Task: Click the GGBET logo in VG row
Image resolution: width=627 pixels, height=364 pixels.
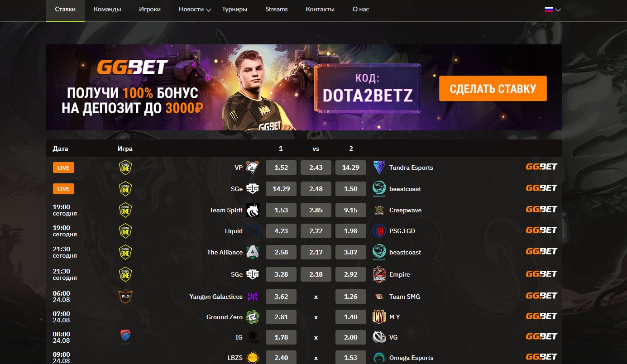Action: (x=541, y=336)
